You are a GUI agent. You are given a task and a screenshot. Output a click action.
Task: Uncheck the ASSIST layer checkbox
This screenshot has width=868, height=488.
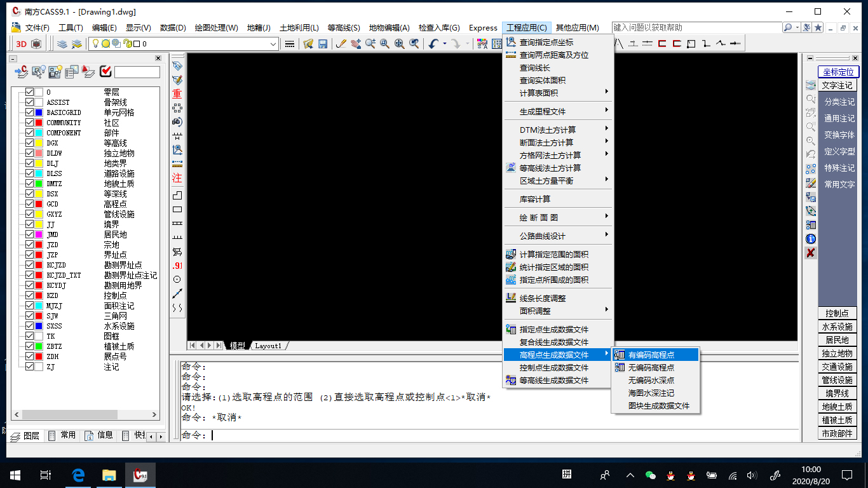pos(29,102)
